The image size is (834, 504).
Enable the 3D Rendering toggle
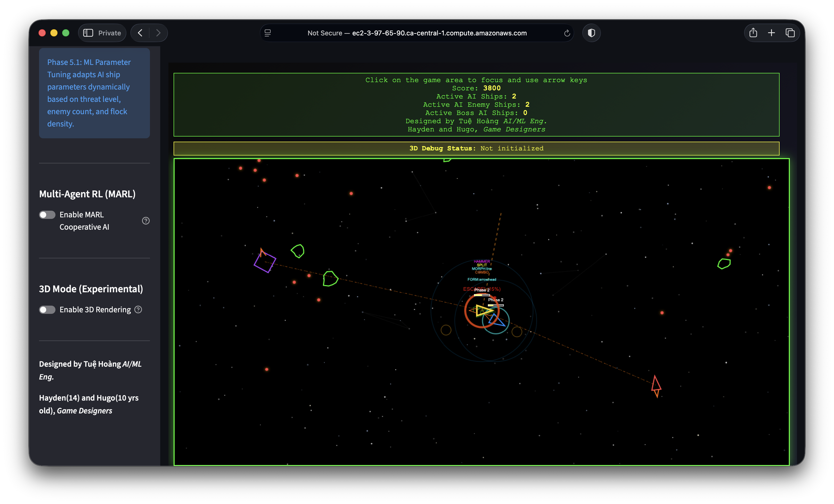47,309
